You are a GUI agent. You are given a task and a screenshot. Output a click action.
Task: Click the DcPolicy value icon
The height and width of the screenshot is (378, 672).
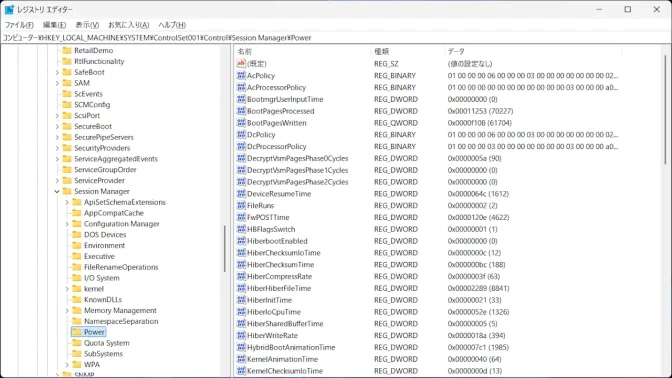point(241,135)
